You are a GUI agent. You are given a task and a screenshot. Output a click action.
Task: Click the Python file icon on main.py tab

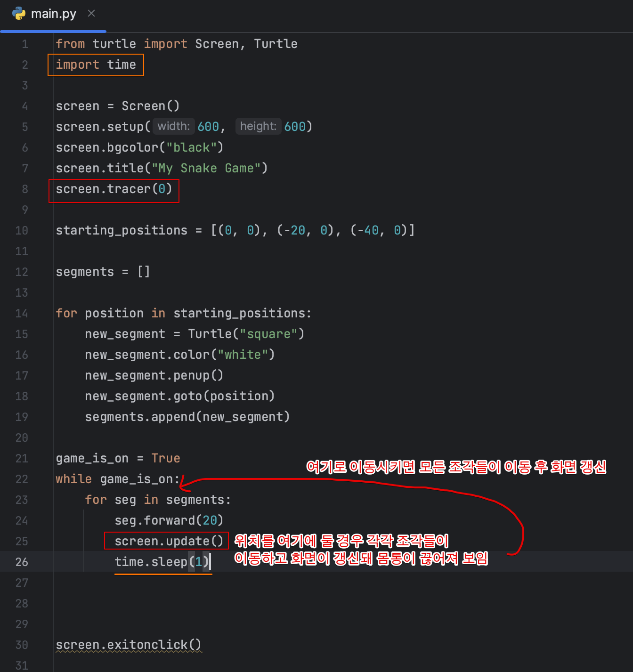pyautogui.click(x=19, y=14)
